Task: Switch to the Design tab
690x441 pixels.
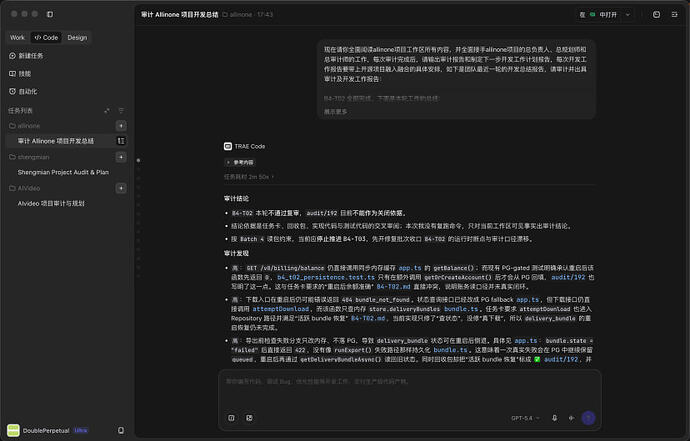Action: pyautogui.click(x=77, y=37)
